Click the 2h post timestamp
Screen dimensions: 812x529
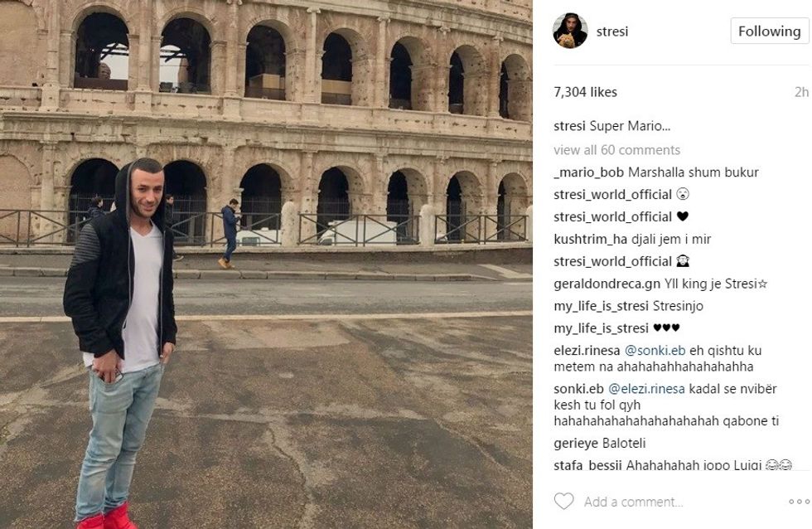(801, 92)
